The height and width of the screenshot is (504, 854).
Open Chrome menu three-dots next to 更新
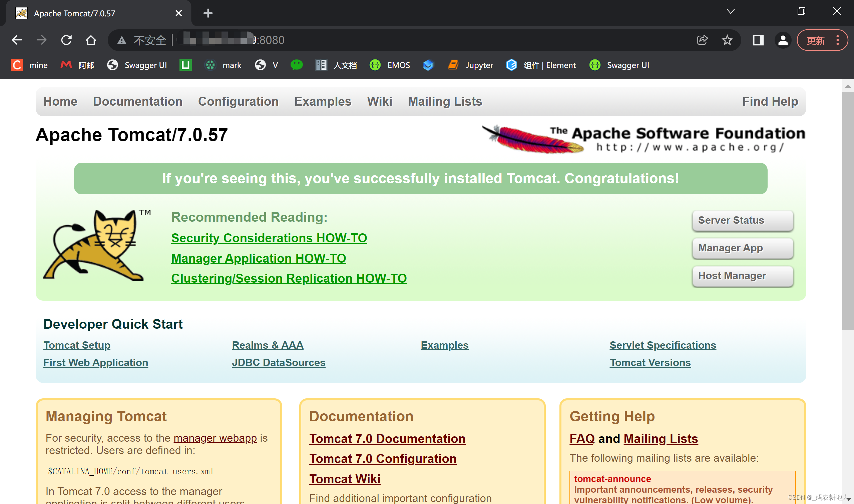click(x=838, y=40)
